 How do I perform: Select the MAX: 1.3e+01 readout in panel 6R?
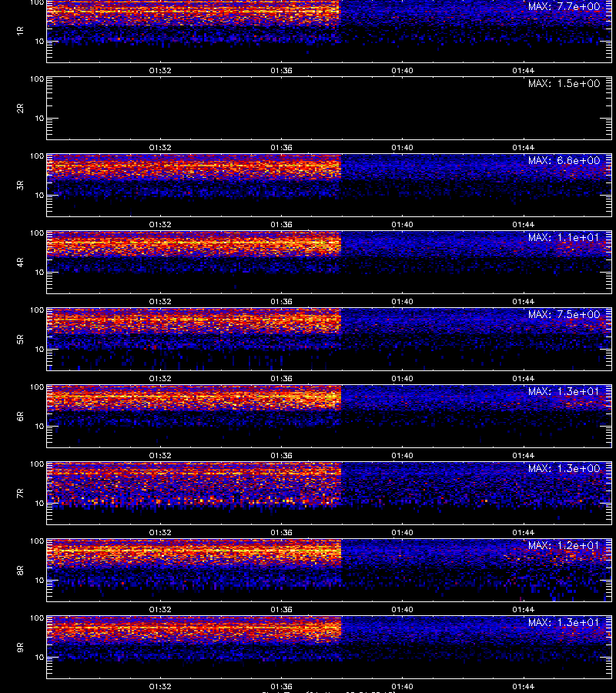[564, 392]
